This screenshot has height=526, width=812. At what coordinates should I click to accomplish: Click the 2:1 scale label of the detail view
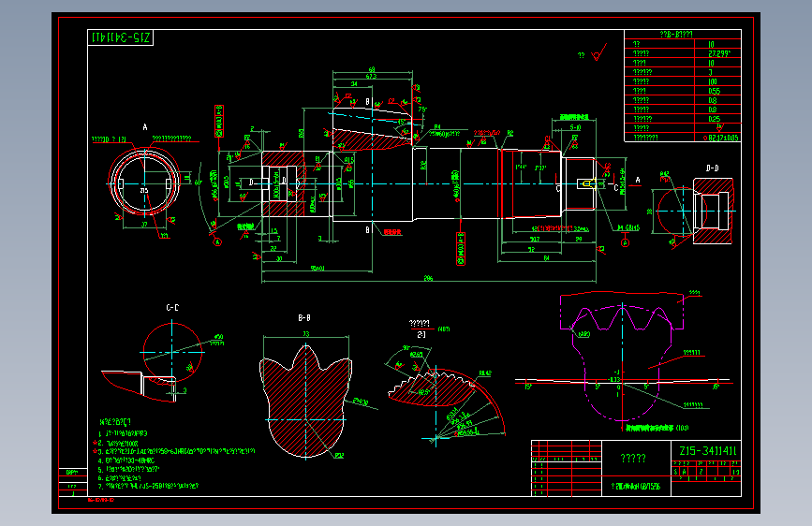click(421, 334)
